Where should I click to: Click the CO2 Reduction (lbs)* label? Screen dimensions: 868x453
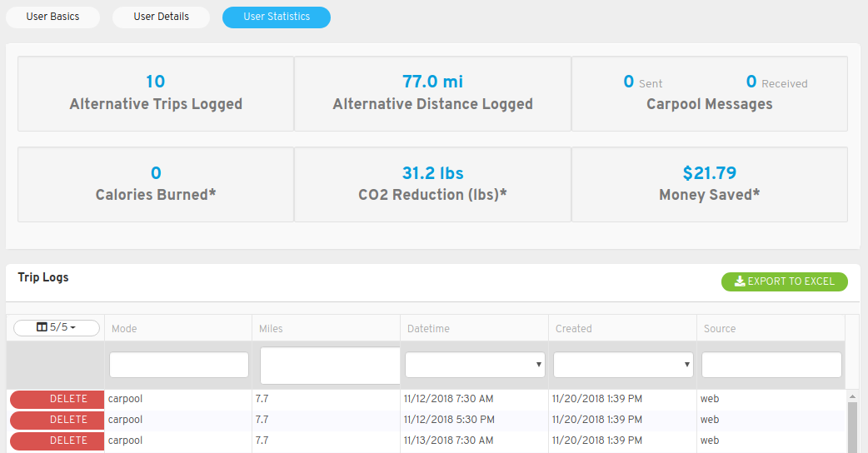coord(432,195)
